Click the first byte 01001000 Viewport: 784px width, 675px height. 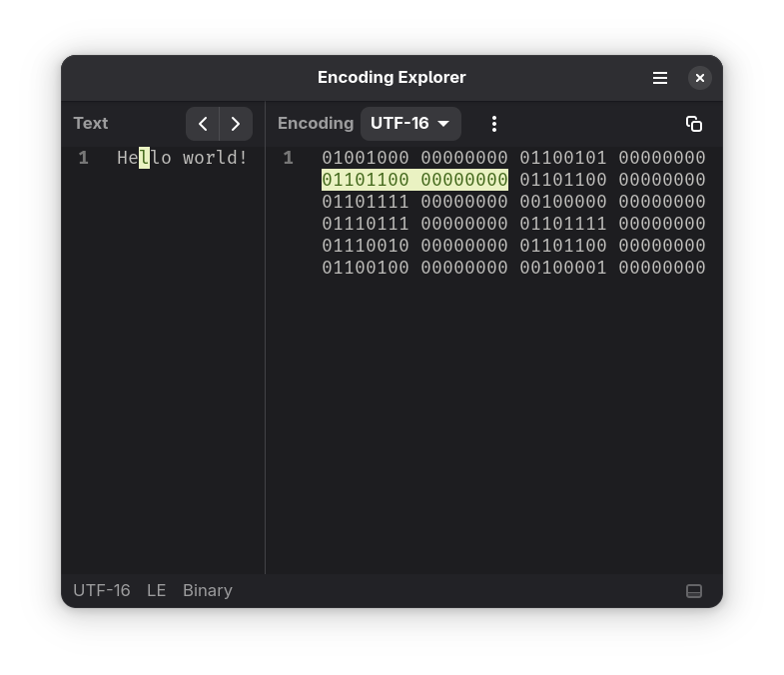pyautogui.click(x=366, y=158)
